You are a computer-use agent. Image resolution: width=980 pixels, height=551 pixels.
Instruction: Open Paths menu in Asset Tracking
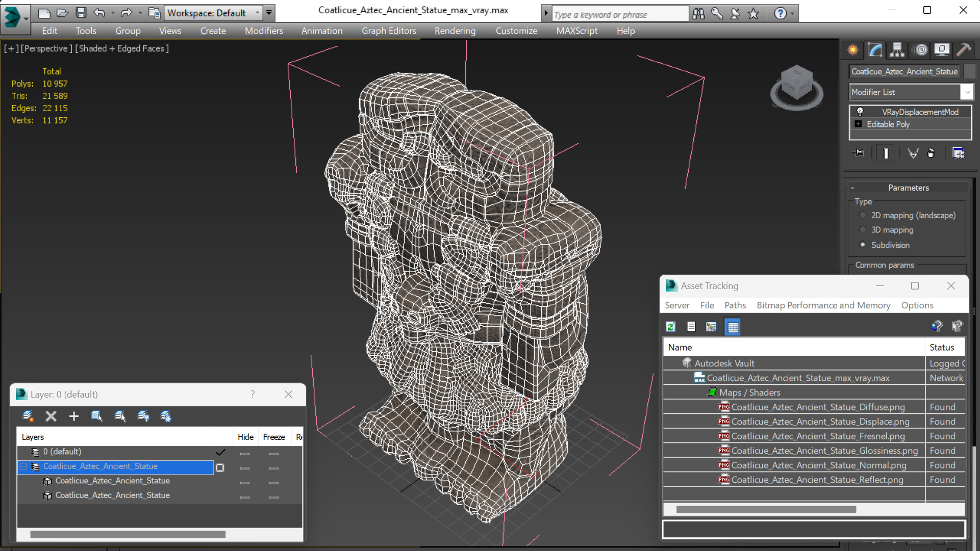pos(735,305)
